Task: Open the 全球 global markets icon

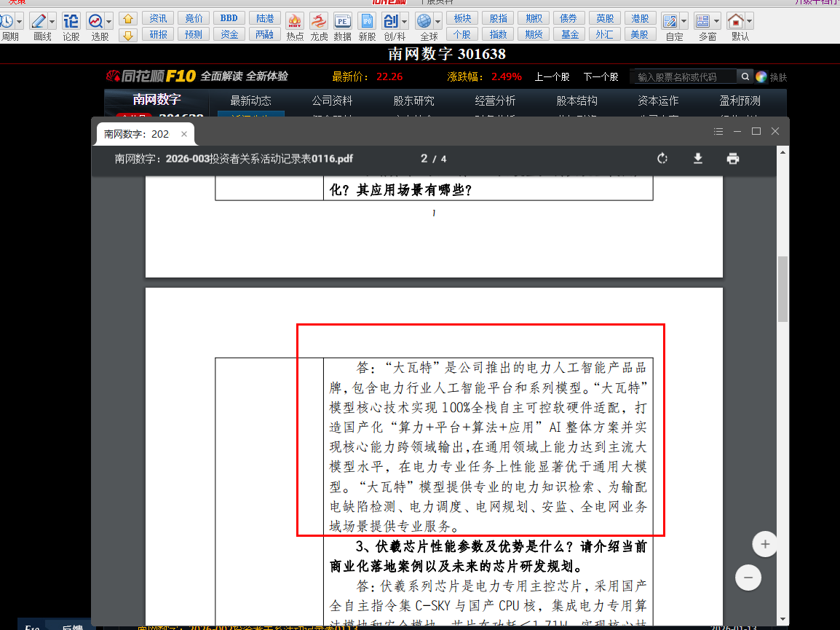Action: pyautogui.click(x=424, y=21)
